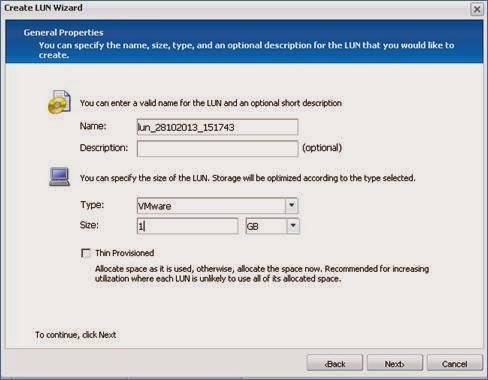This screenshot has width=488, height=380.
Task: Click the Size input field
Action: 187,226
